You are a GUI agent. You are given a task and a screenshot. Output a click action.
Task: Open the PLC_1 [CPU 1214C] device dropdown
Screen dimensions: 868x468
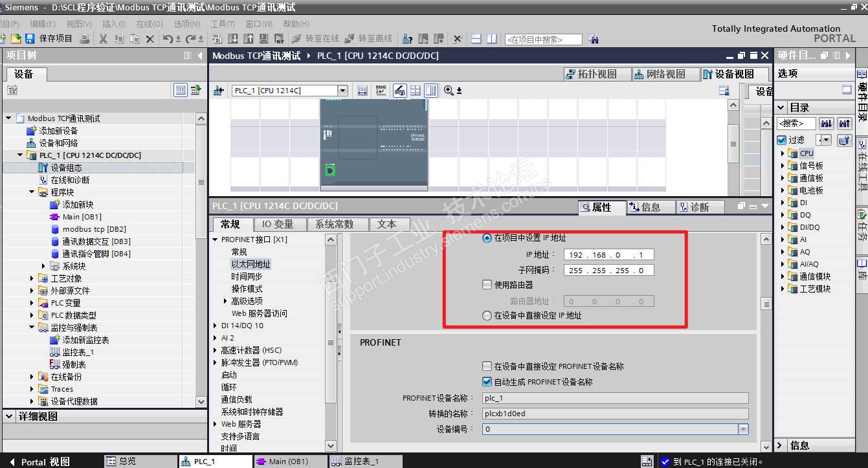coord(342,91)
